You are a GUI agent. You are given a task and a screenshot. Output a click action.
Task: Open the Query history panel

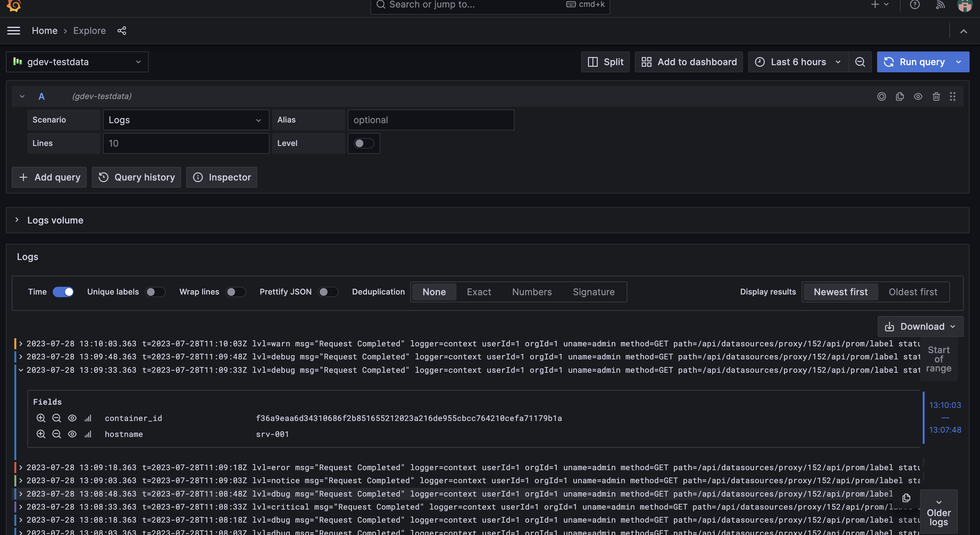click(136, 177)
